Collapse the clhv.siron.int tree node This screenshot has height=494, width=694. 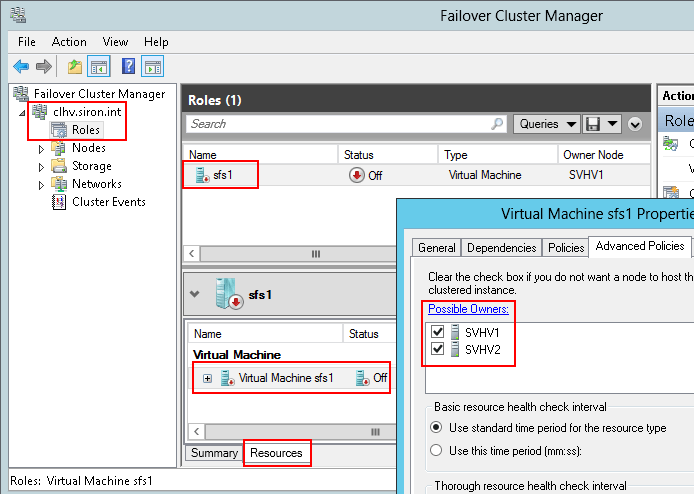point(22,113)
